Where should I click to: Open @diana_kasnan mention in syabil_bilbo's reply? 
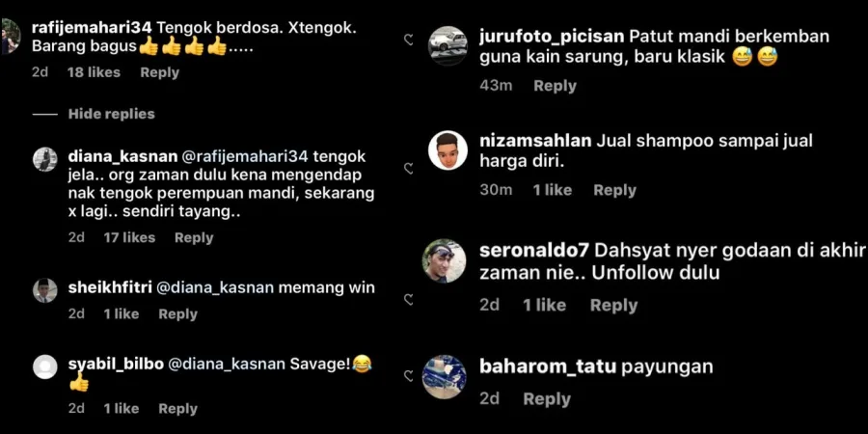tap(227, 365)
